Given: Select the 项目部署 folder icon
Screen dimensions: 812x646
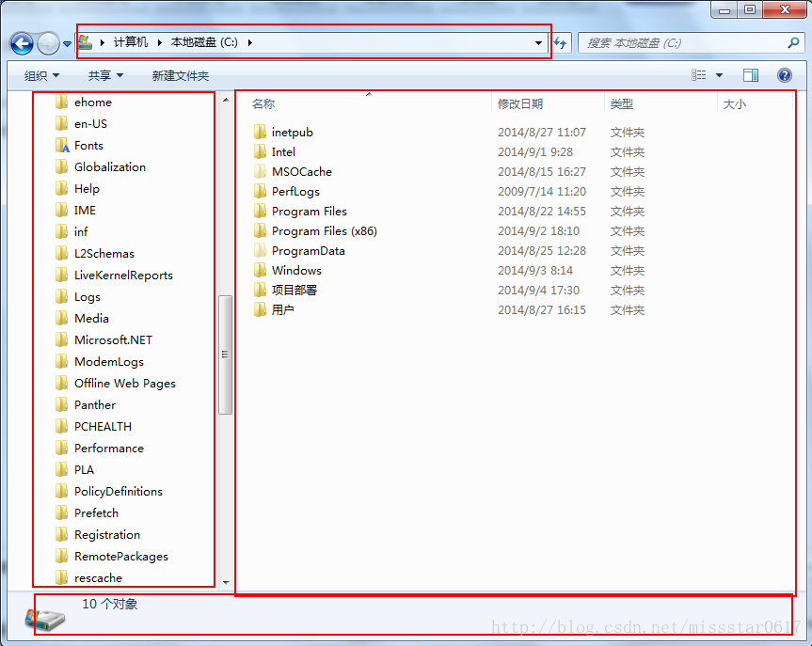Looking at the screenshot, I should (260, 290).
